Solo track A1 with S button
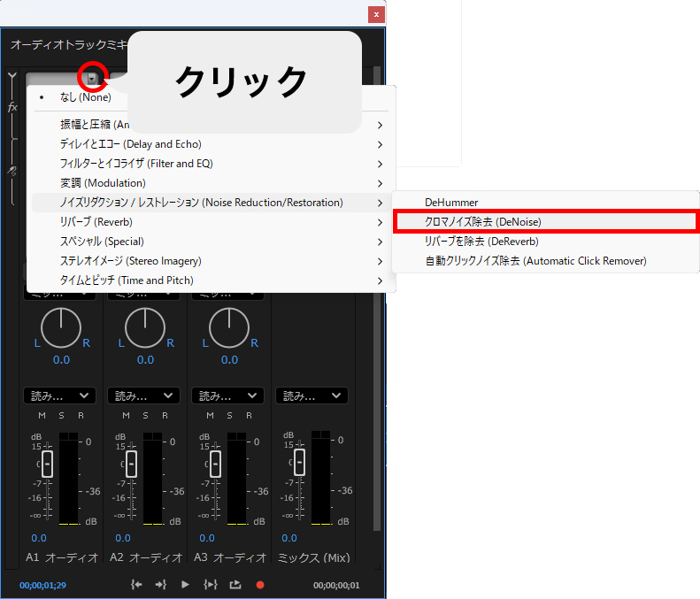Screen dimensions: 700x599 61,416
